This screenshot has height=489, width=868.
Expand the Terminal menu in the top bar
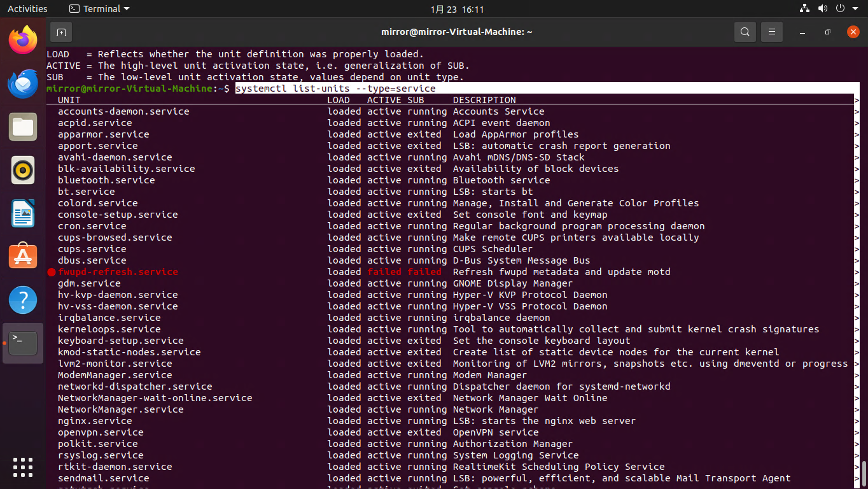(99, 8)
